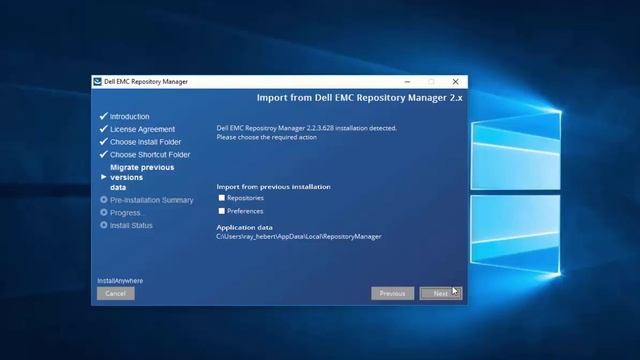Image resolution: width=640 pixels, height=360 pixels.
Task: Click the arrow beside Migrate previous versions data
Action: (104, 177)
